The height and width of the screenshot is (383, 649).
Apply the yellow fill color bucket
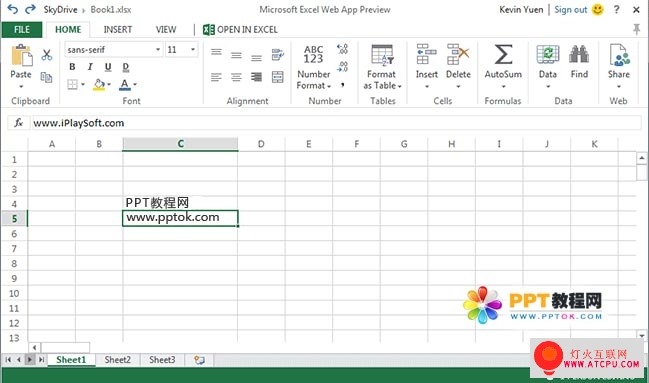99,84
